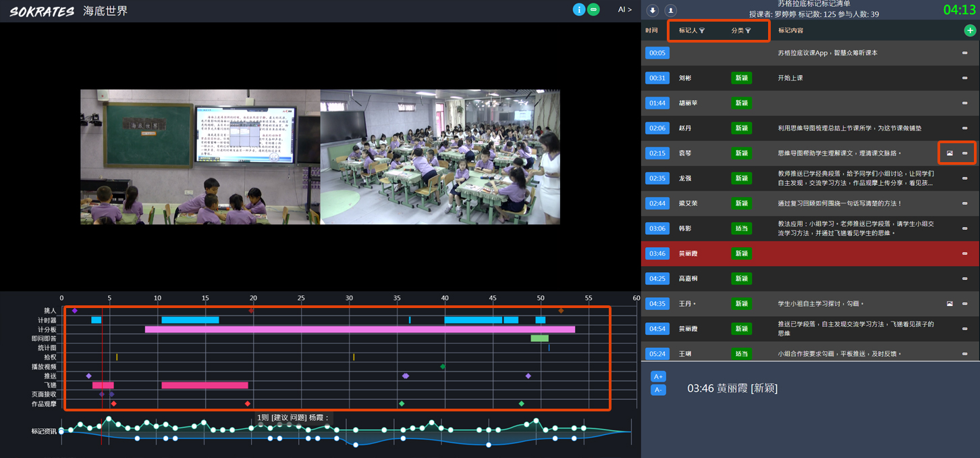Select the 03:06 韩影 mark row
980x458 pixels.
810,228
